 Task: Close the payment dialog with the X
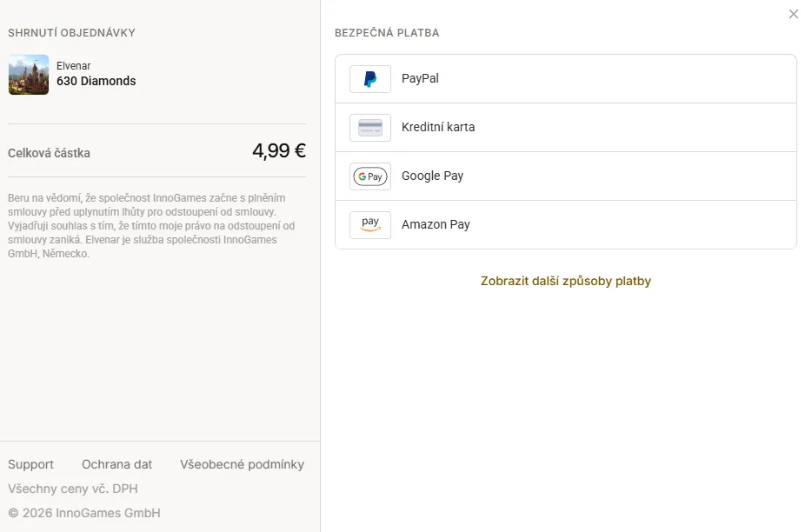(794, 15)
